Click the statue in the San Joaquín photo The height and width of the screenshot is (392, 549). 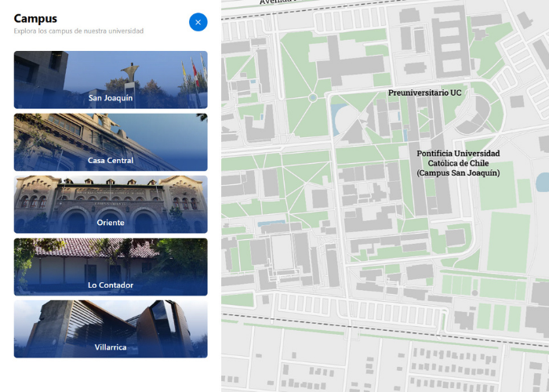point(129,74)
